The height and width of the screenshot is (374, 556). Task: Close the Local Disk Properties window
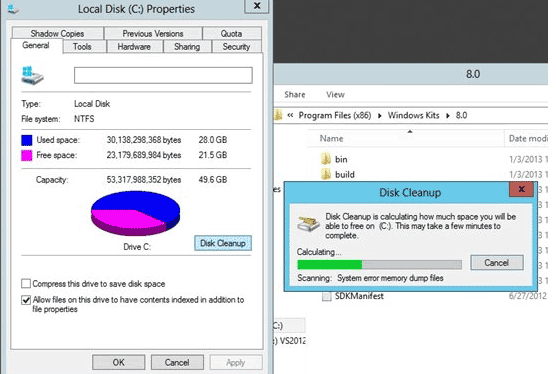(257, 6)
